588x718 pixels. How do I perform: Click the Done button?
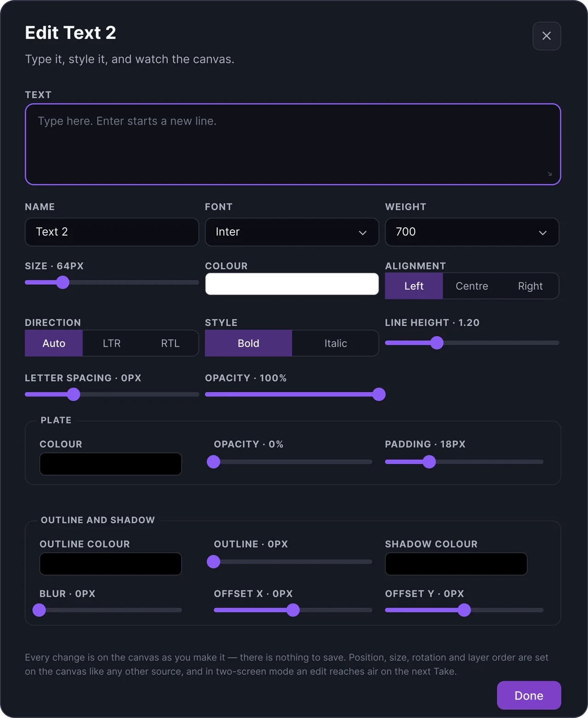coord(529,695)
